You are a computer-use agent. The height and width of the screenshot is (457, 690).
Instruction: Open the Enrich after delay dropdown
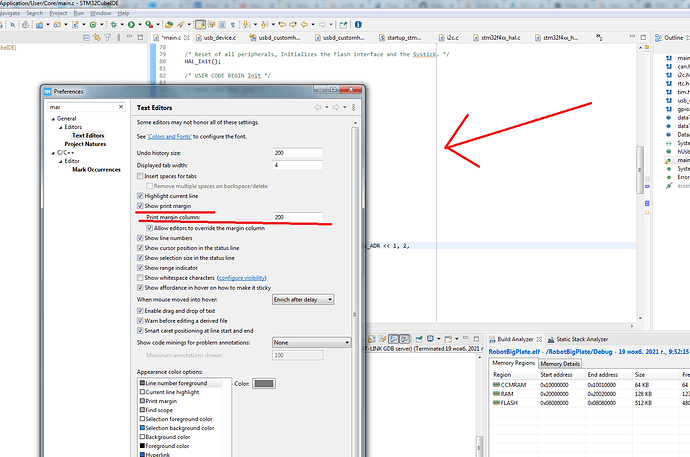pos(303,300)
